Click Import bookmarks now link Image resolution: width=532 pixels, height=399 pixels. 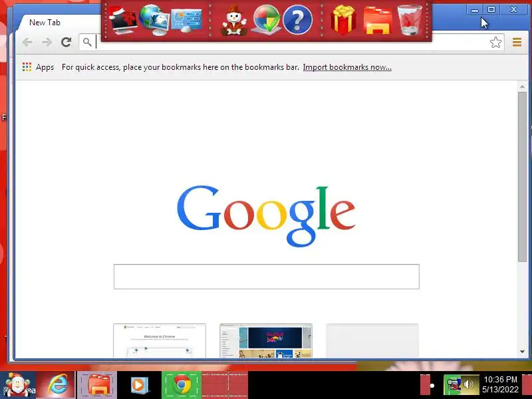pos(347,67)
